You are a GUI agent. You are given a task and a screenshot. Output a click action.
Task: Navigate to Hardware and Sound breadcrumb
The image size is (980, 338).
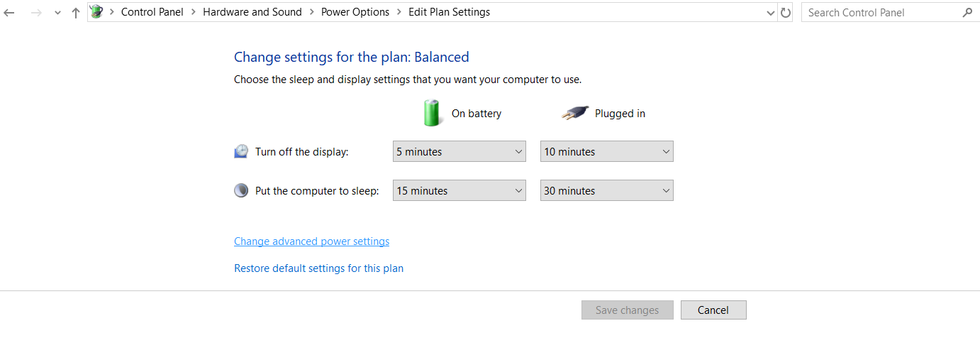click(x=252, y=12)
